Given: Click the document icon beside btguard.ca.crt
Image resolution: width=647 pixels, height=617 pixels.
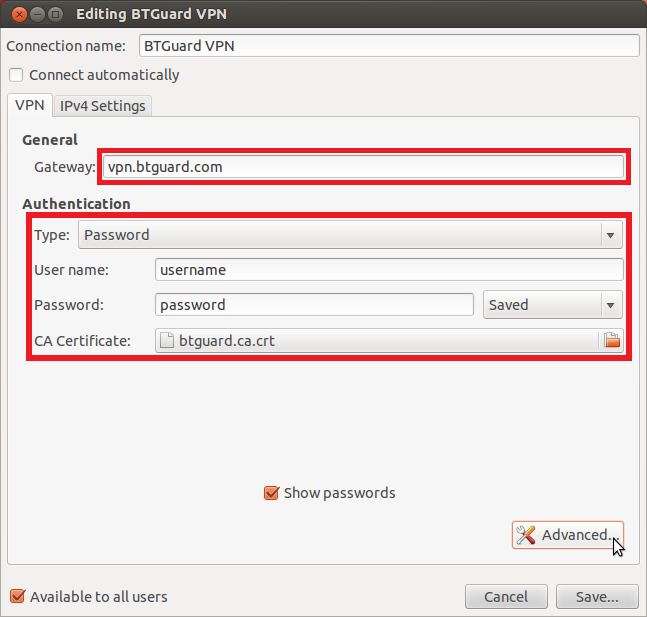Looking at the screenshot, I should [x=168, y=341].
